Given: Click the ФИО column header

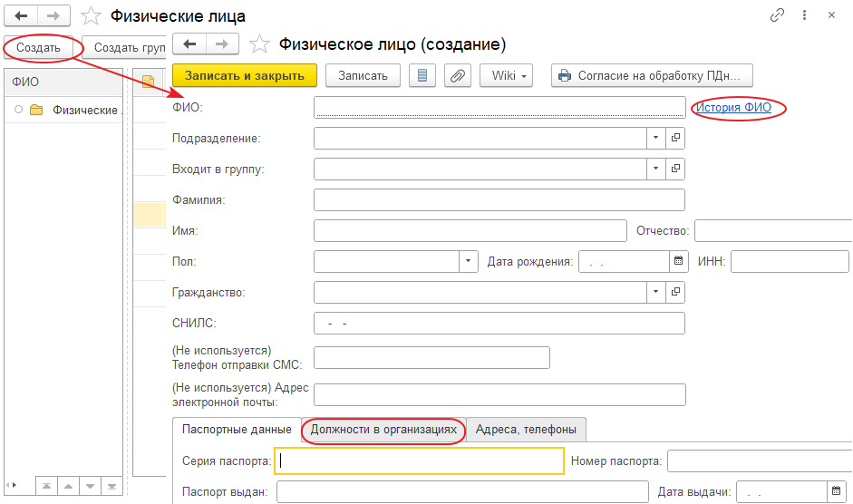Looking at the screenshot, I should pos(63,82).
